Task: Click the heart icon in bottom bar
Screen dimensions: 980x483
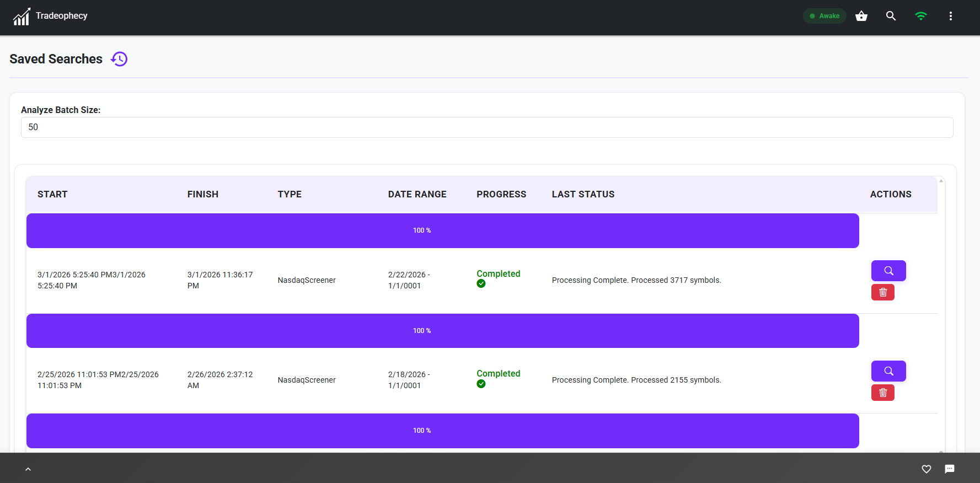Action: pos(926,469)
